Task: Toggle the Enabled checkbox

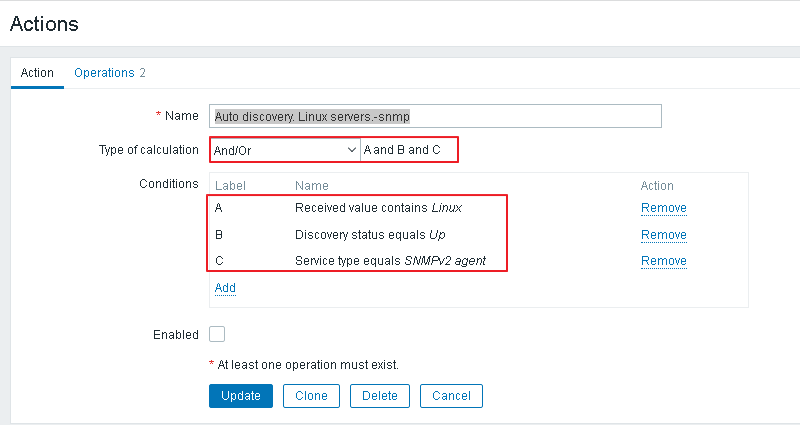Action: [x=217, y=335]
